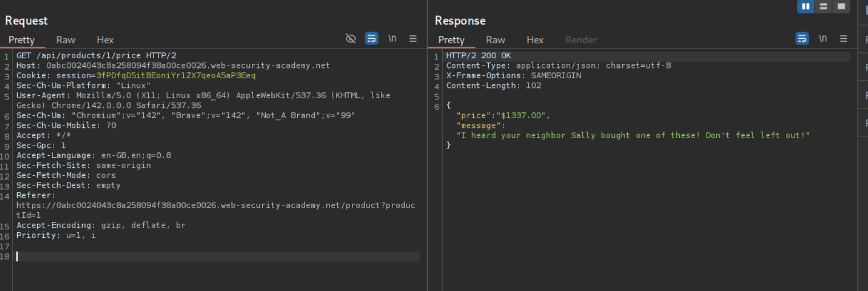The image size is (868, 291).
Task: Show non-printable characters in Response viewer
Action: [x=823, y=39]
